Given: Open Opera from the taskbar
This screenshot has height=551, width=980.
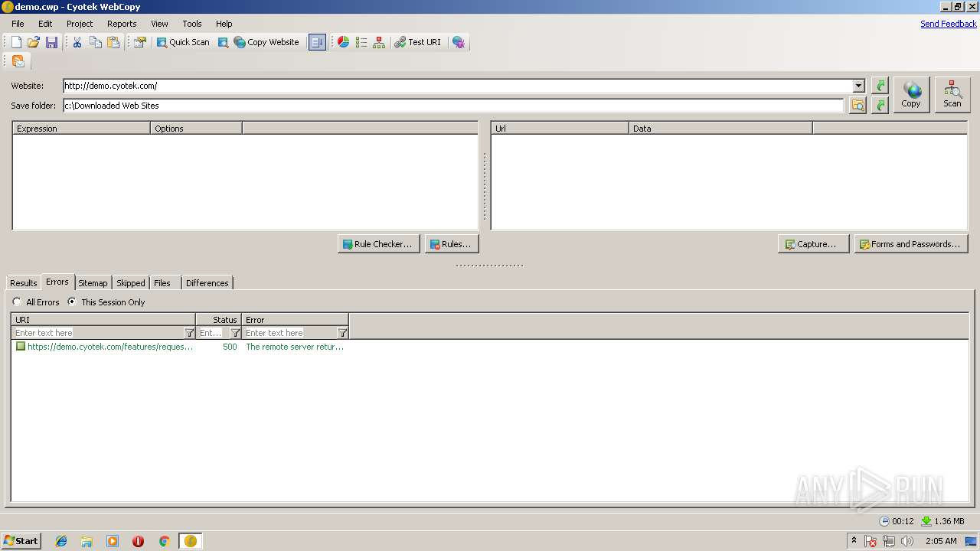Looking at the screenshot, I should [x=138, y=541].
